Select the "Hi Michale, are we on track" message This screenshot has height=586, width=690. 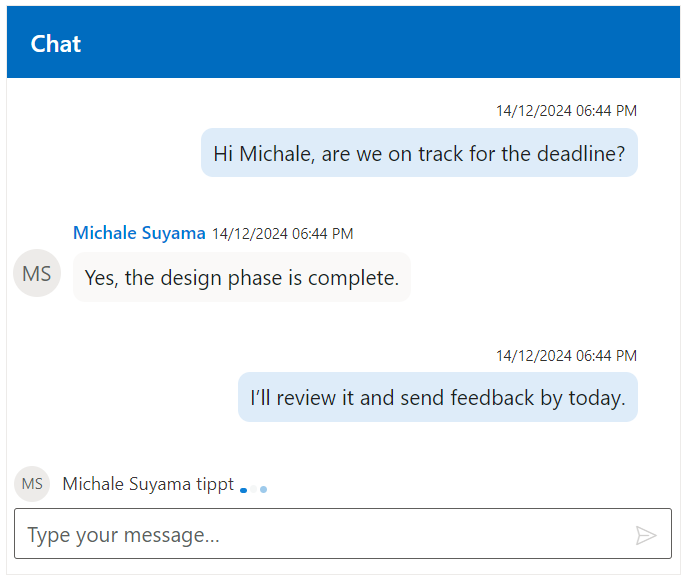(x=419, y=154)
